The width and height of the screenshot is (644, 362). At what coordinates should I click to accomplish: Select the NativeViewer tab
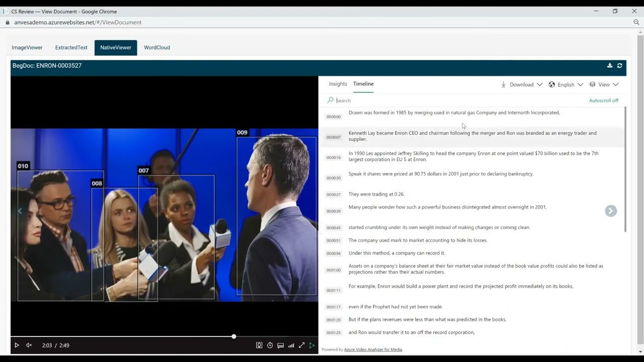(116, 47)
